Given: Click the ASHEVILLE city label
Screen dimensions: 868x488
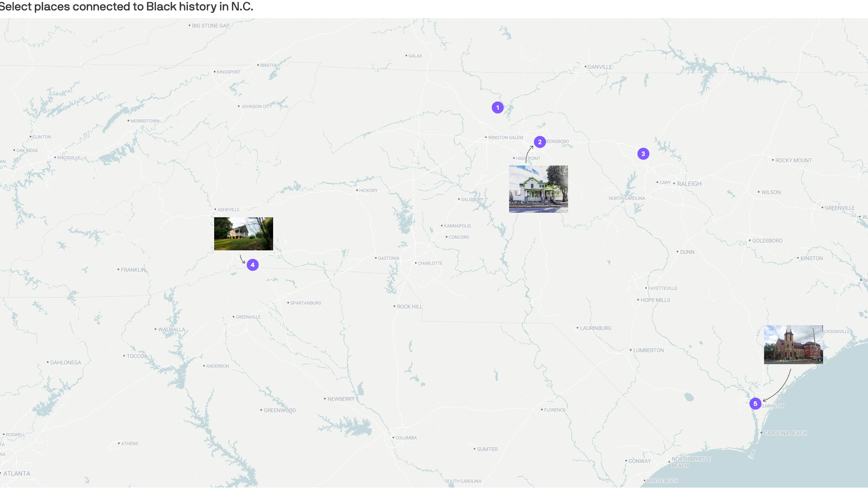Looking at the screenshot, I should point(228,210).
